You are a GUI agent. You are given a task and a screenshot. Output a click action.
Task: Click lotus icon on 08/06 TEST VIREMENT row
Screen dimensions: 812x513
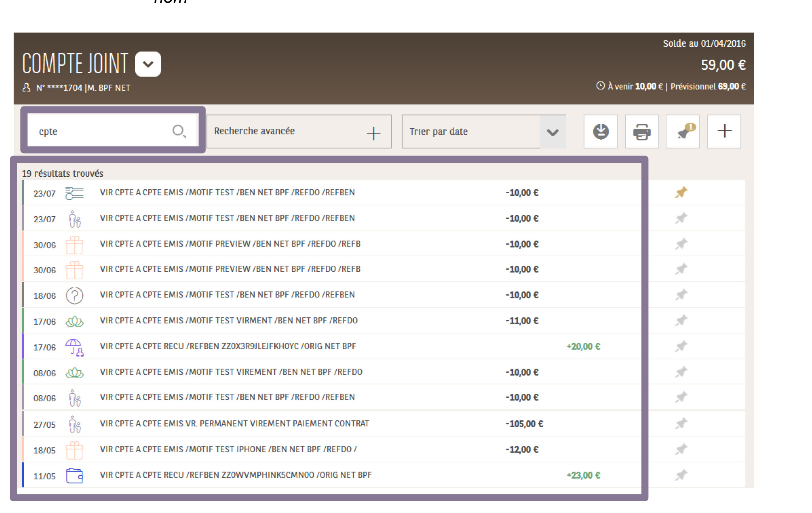(74, 373)
